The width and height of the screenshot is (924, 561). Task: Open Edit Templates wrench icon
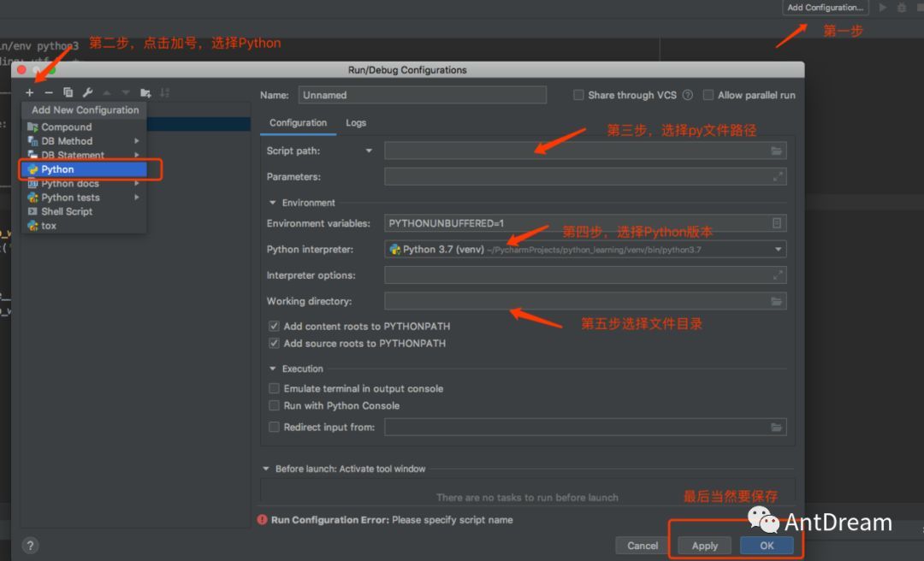tap(88, 92)
